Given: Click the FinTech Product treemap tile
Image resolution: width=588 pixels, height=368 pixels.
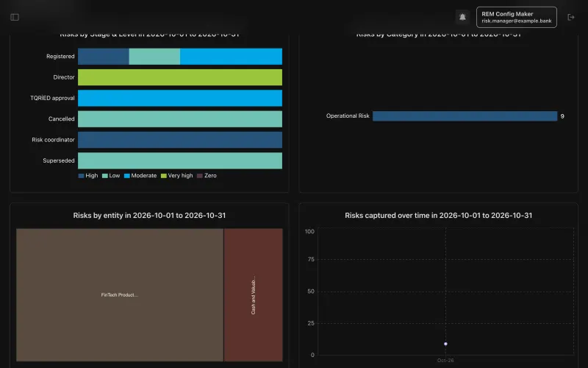Looking at the screenshot, I should pyautogui.click(x=120, y=295).
